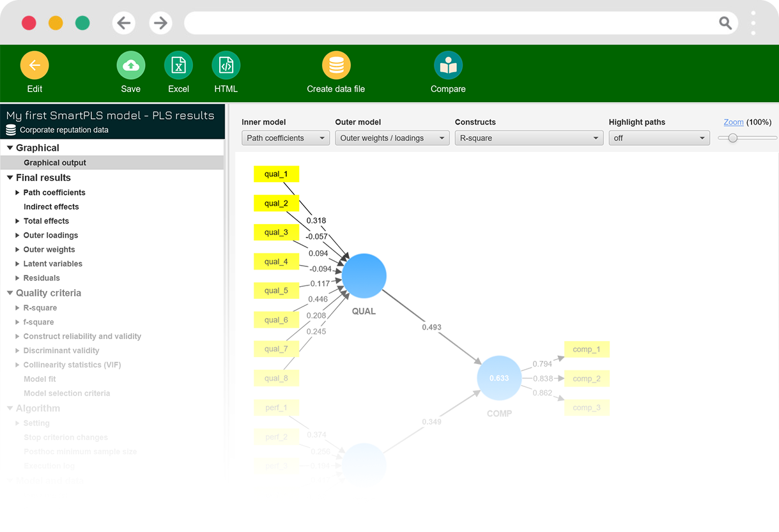Click the search magnifier icon
This screenshot has height=532, width=779.
click(x=725, y=24)
